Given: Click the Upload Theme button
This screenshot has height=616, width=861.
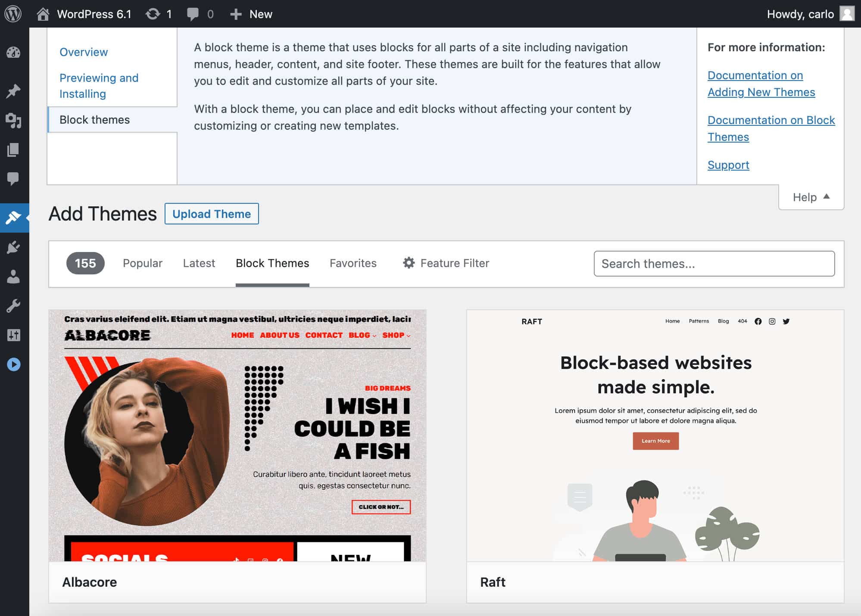Looking at the screenshot, I should coord(212,214).
